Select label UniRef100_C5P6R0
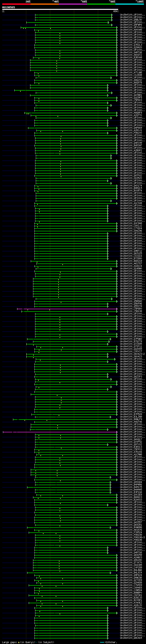The height and width of the screenshot is (644, 146). tap(131, 309)
